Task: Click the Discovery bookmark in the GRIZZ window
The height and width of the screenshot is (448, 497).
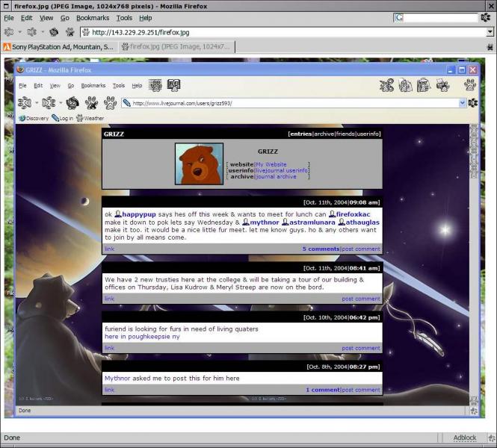Action: 33,118
